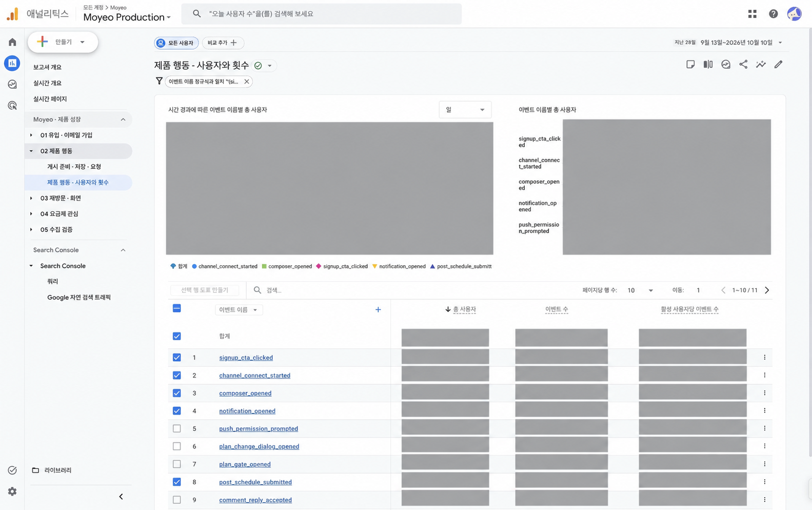812x510 pixels.
Task: Open the Reports icon in left rail
Action: click(x=12, y=63)
